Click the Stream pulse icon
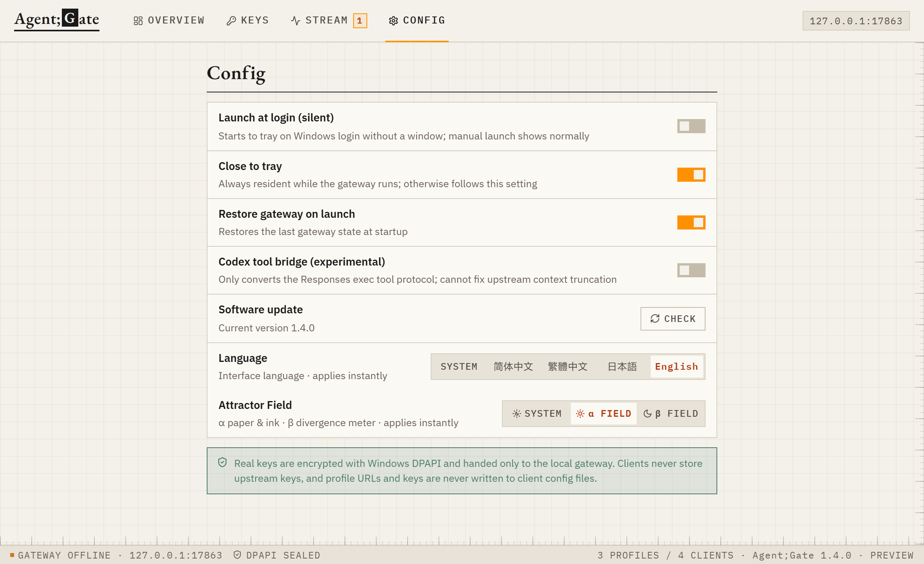The image size is (924, 564). point(296,21)
